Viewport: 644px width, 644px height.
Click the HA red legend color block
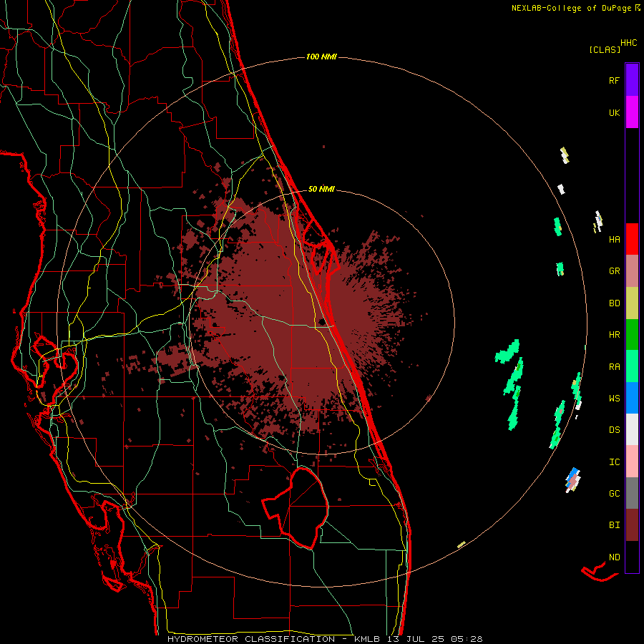(632, 239)
